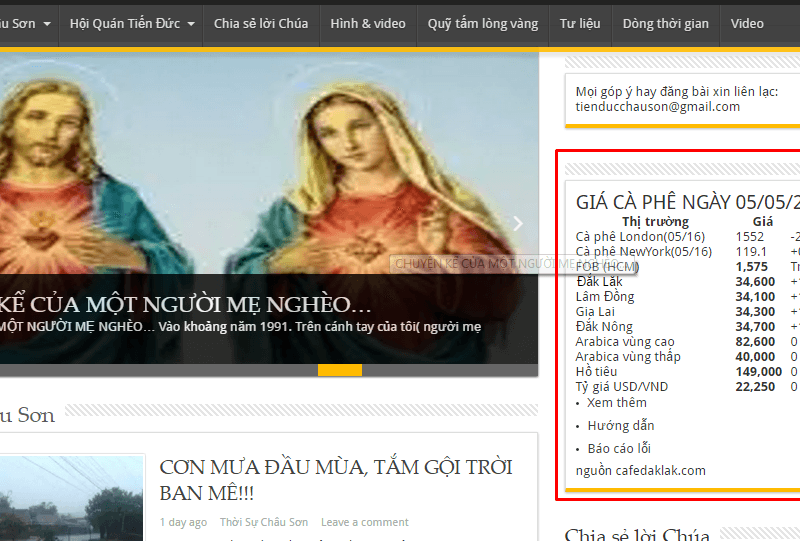Click the Tỷ giá USD/VND row
The height and width of the screenshot is (541, 800).
(687, 387)
